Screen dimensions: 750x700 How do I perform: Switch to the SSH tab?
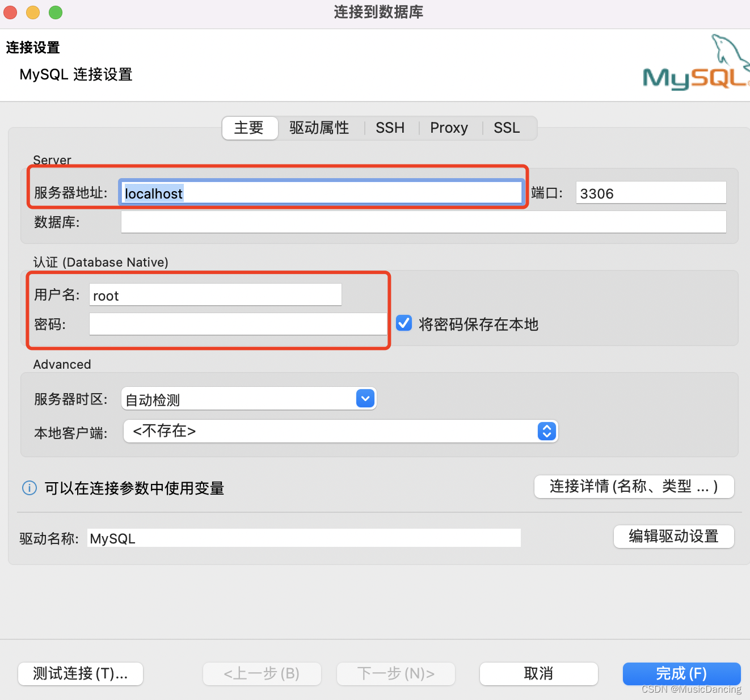pyautogui.click(x=390, y=128)
